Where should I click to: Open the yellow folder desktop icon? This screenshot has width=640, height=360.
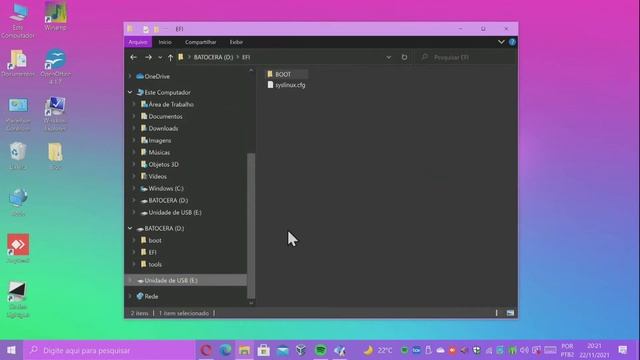[x=56, y=156]
